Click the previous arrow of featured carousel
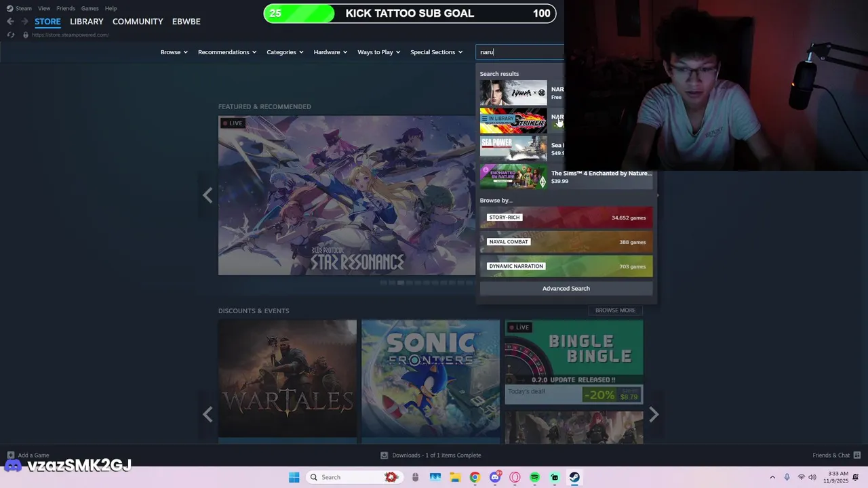The height and width of the screenshot is (488, 868). pyautogui.click(x=208, y=195)
